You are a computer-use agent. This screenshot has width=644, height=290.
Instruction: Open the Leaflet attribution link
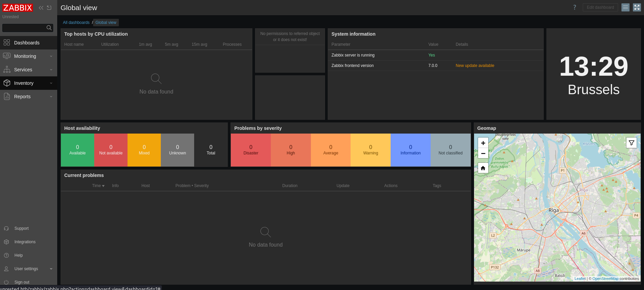(x=580, y=279)
